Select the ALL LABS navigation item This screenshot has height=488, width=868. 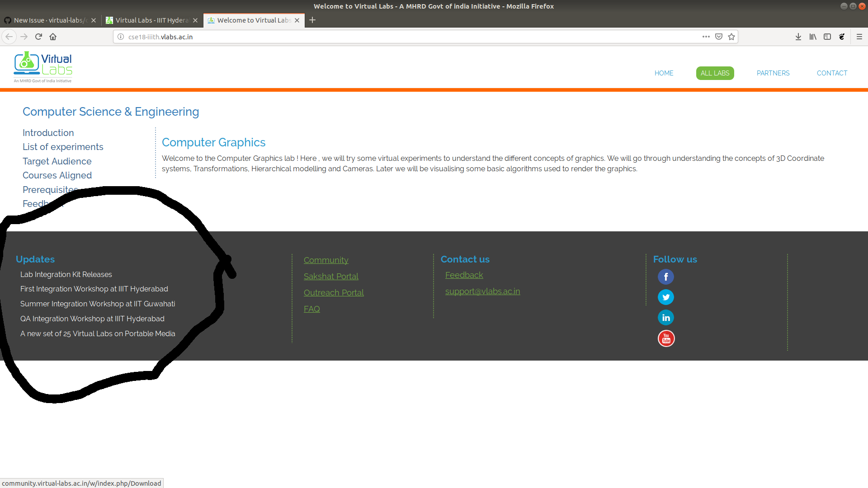coord(715,73)
